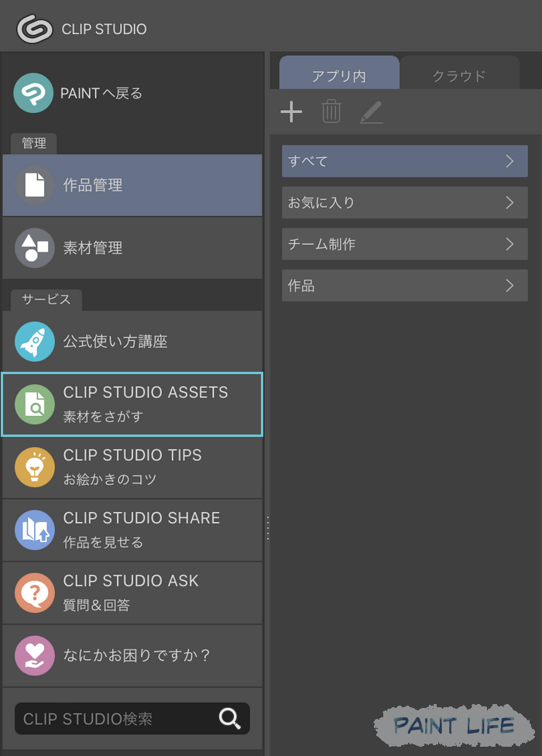This screenshot has width=542, height=756.
Task: Click the trash delete icon
Action: (331, 112)
